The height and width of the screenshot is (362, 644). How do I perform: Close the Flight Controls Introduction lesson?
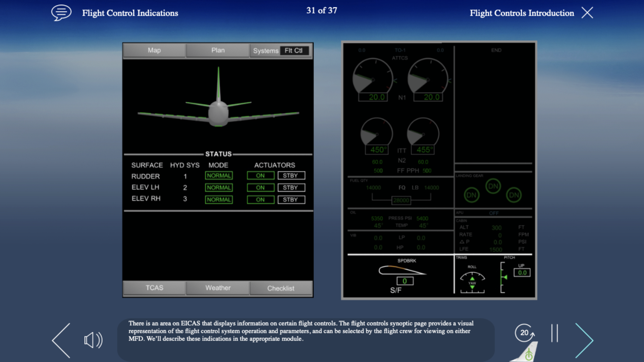(587, 13)
